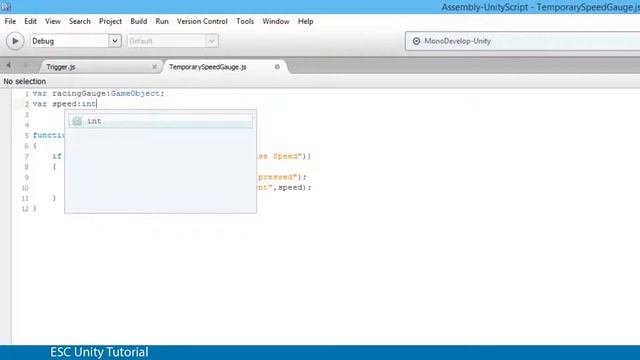Click the status icon beside MonoDevelop-Unity
This screenshot has width=640, height=360.
tap(416, 41)
